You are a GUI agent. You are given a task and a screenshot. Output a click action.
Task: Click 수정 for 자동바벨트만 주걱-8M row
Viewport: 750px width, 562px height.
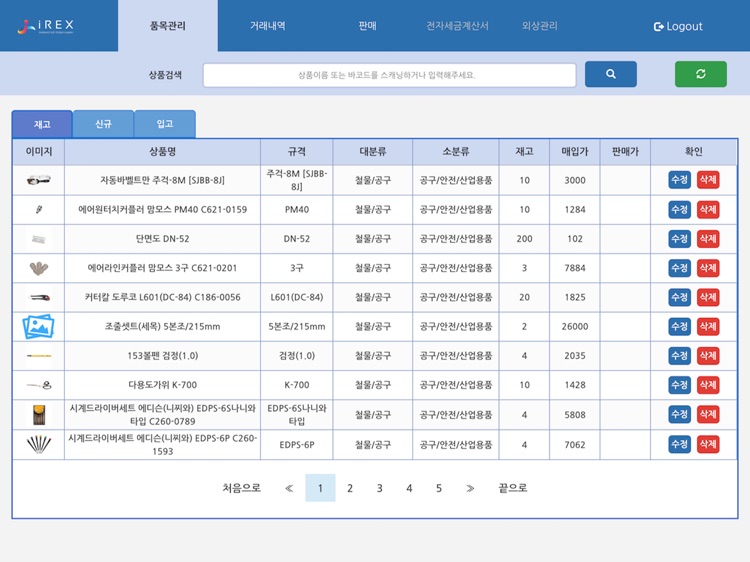tap(679, 180)
